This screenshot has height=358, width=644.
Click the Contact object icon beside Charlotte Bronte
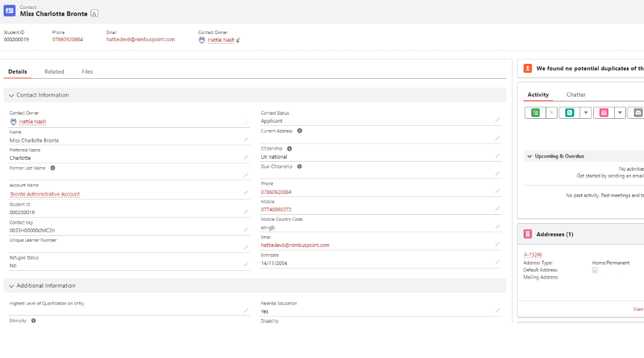[x=9, y=10]
